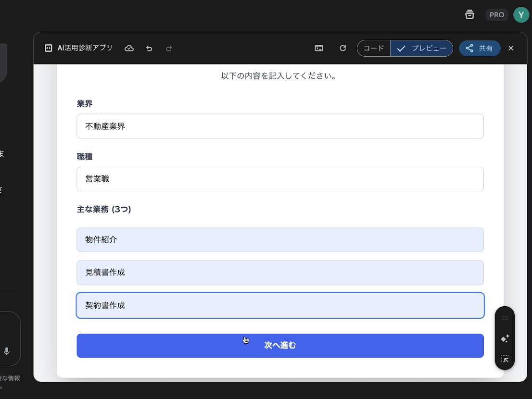Click the 見積書作成 task field

280,273
